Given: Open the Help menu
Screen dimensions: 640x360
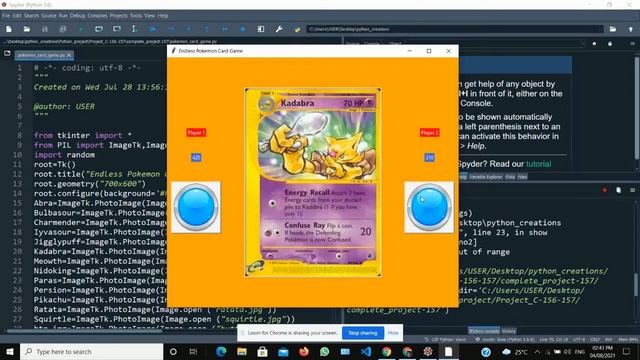Looking at the screenshot, I should pos(163,16).
